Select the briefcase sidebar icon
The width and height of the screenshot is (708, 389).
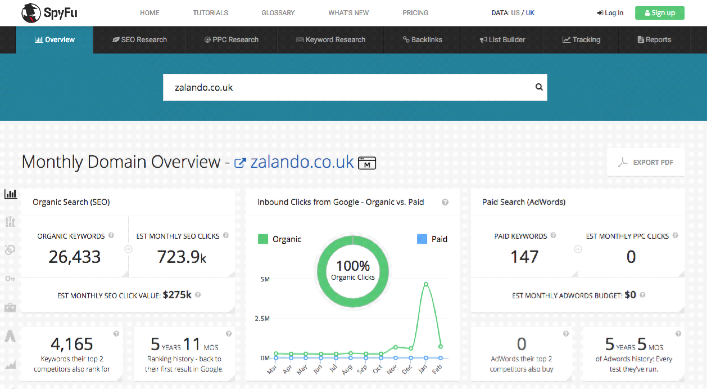point(10,308)
